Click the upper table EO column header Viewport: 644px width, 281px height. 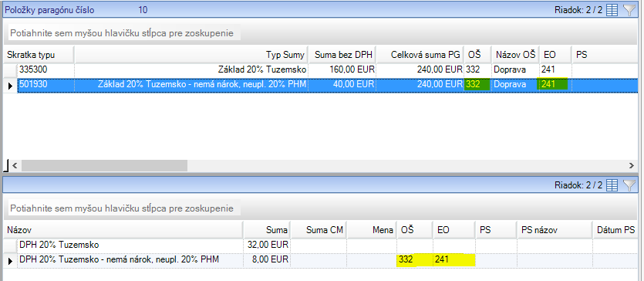pos(555,55)
